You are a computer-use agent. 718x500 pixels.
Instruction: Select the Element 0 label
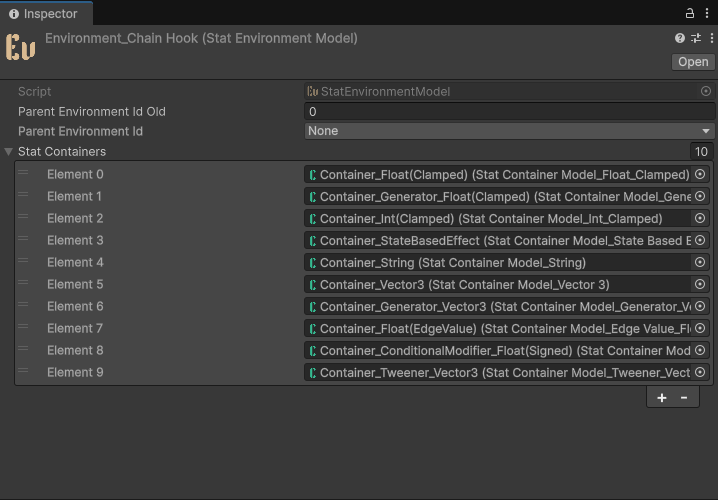coord(75,174)
